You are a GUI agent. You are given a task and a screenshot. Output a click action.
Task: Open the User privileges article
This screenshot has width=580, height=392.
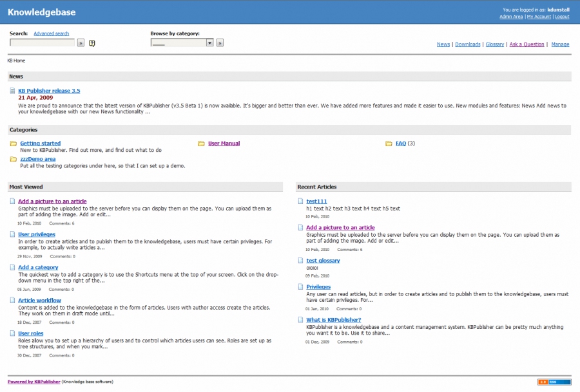coord(37,234)
